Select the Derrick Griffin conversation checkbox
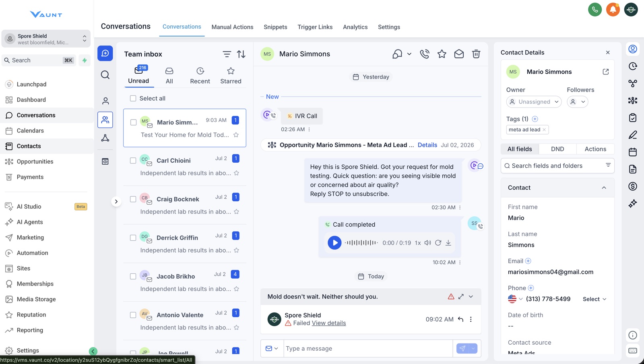The height and width of the screenshot is (364, 644). pos(133,238)
